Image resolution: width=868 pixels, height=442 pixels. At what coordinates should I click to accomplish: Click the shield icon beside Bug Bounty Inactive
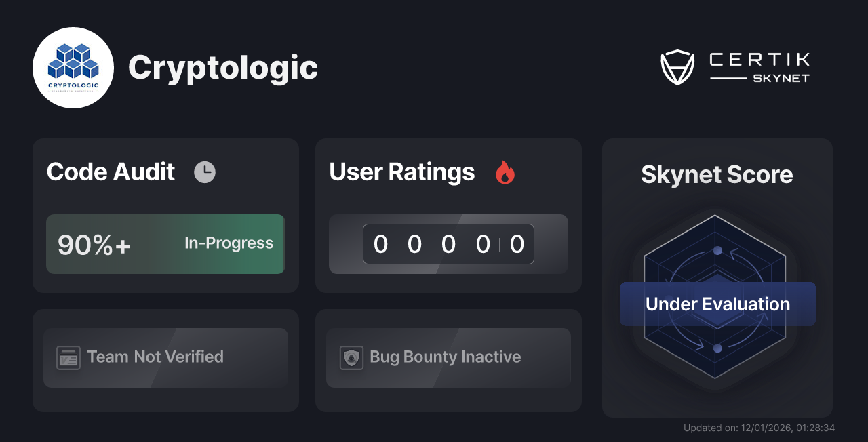pyautogui.click(x=351, y=357)
